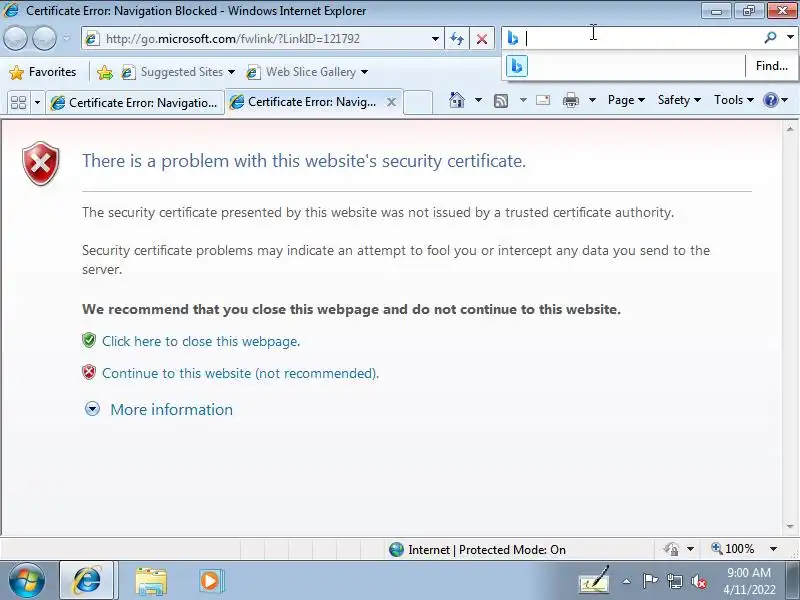Screen dimensions: 800x600
Task: Click the red shield error icon
Action: [41, 163]
